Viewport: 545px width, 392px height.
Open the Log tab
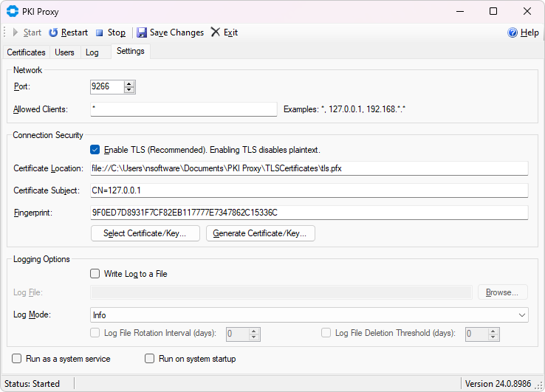tap(92, 52)
